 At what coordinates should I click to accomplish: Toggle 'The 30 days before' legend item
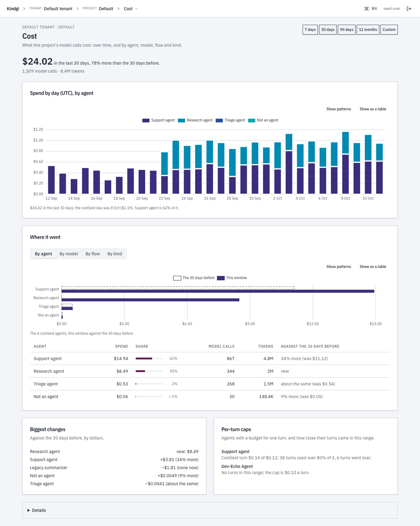point(194,278)
